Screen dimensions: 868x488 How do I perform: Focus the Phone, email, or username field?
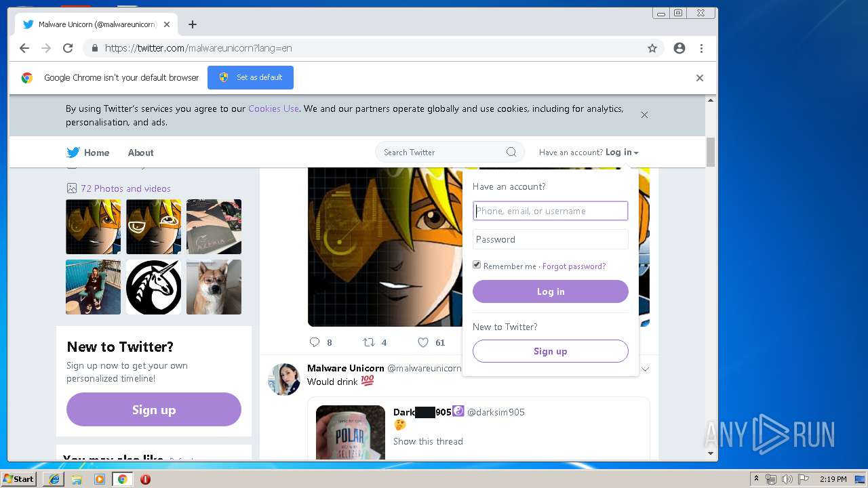550,211
